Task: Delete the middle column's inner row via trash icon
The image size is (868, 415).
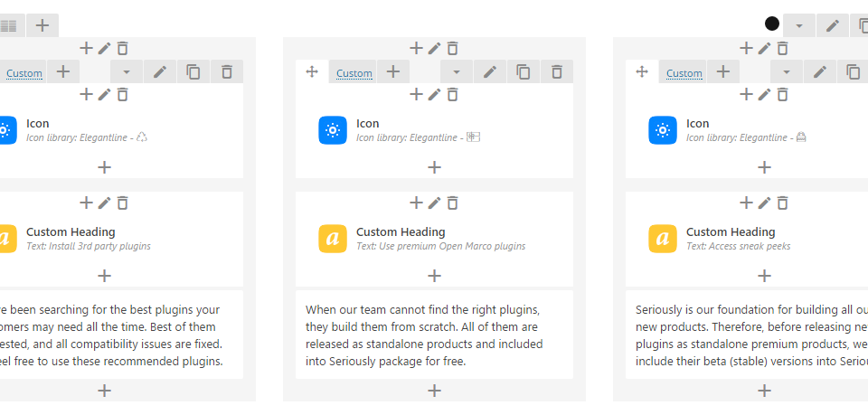Action: (x=557, y=72)
